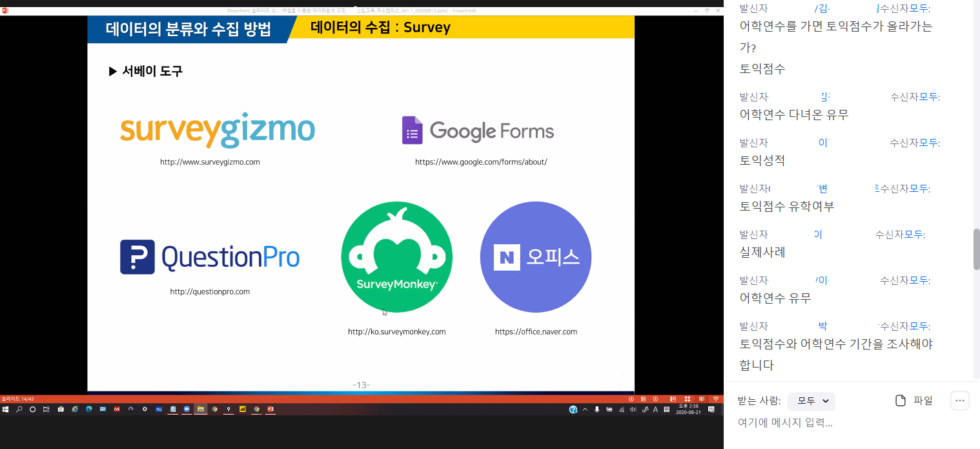Open Microsoft Edge from the taskbar

(89, 409)
